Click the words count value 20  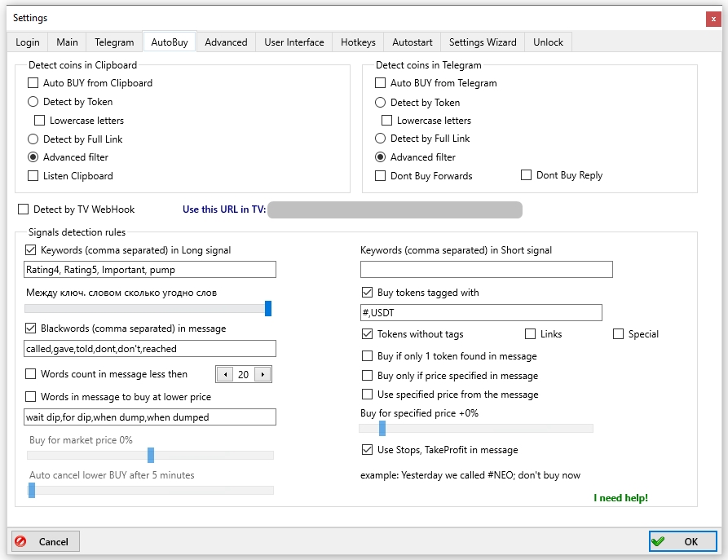point(244,374)
